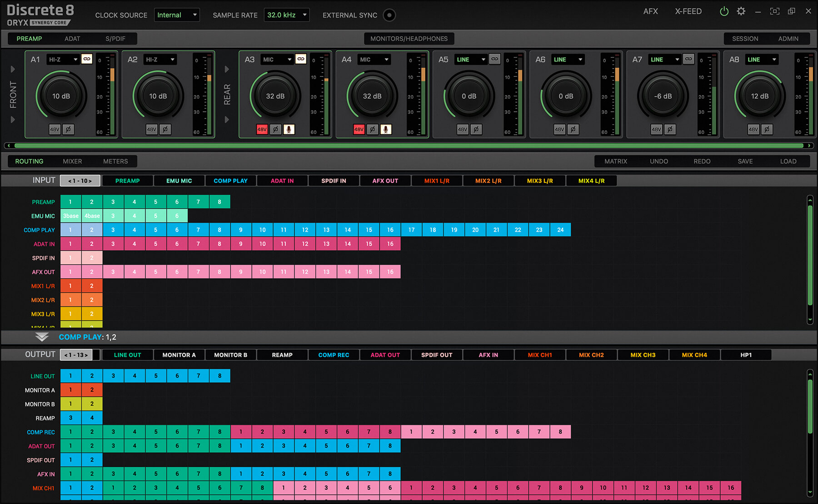Click the MONITORS/HEADPHONES button
Screen dimensions: 818x504
tap(409, 39)
